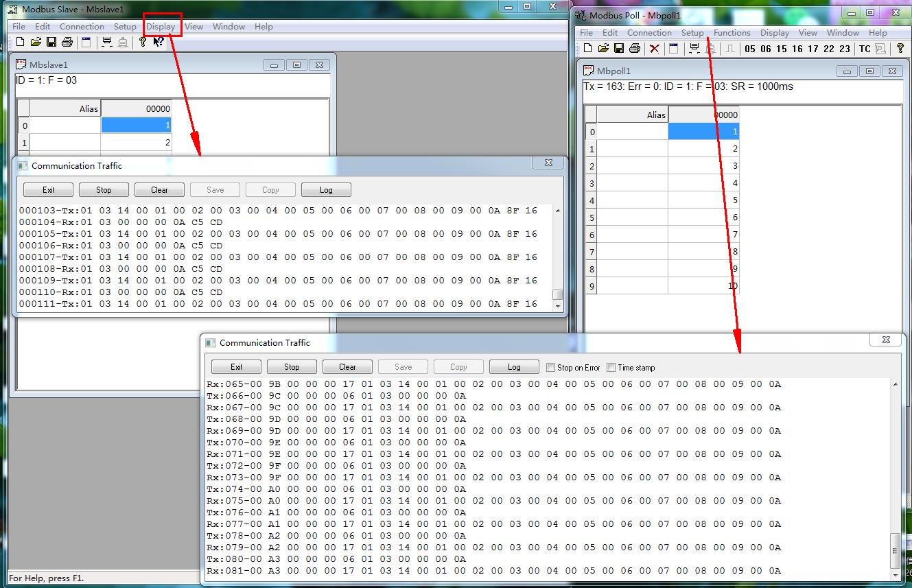Click the yellow help icon in Modbus Poll
The image size is (912, 588).
[900, 49]
